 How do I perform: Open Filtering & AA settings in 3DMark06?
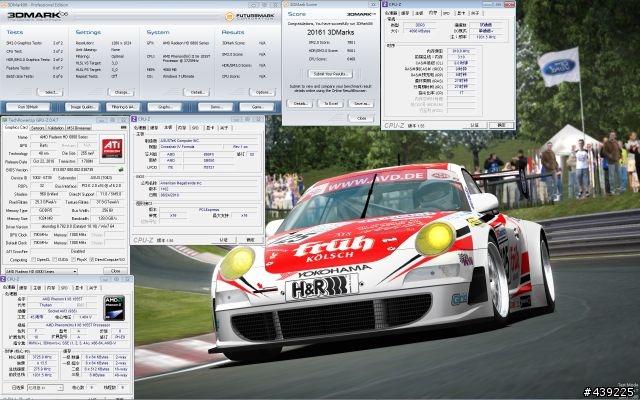pos(123,107)
